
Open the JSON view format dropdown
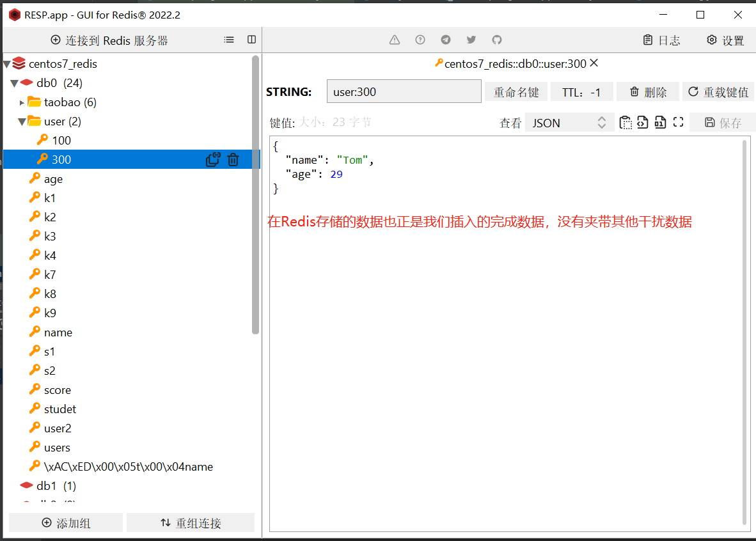pyautogui.click(x=569, y=123)
